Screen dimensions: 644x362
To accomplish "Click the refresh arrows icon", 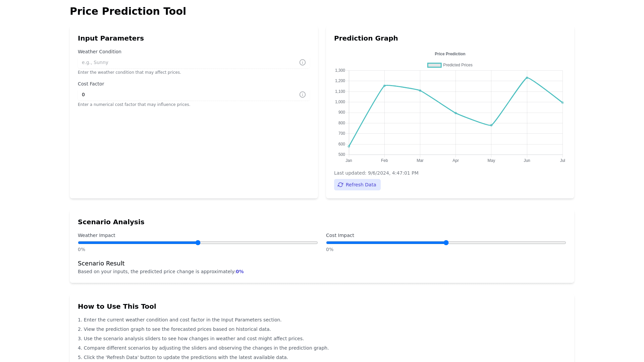I will pos(340,185).
